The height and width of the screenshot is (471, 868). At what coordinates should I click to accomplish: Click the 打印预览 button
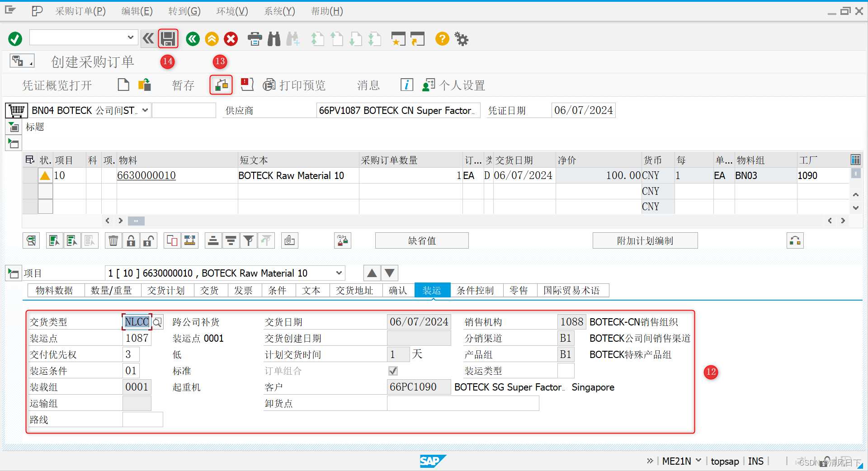click(x=294, y=85)
